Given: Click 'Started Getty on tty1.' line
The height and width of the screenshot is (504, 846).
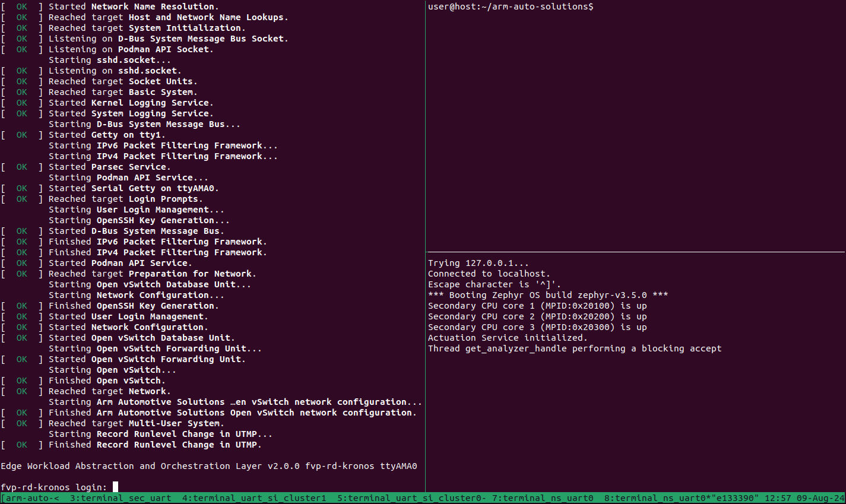Looking at the screenshot, I should pos(107,135).
